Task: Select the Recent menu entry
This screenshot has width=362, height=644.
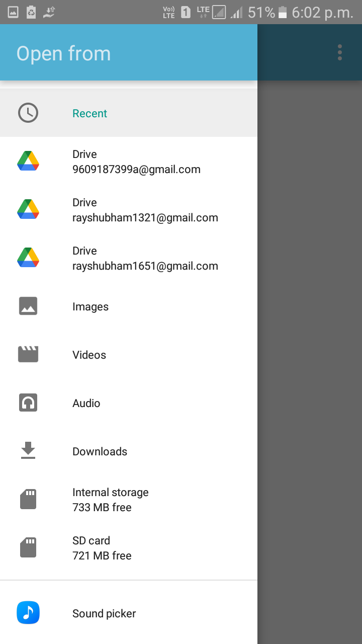Action: (x=129, y=113)
